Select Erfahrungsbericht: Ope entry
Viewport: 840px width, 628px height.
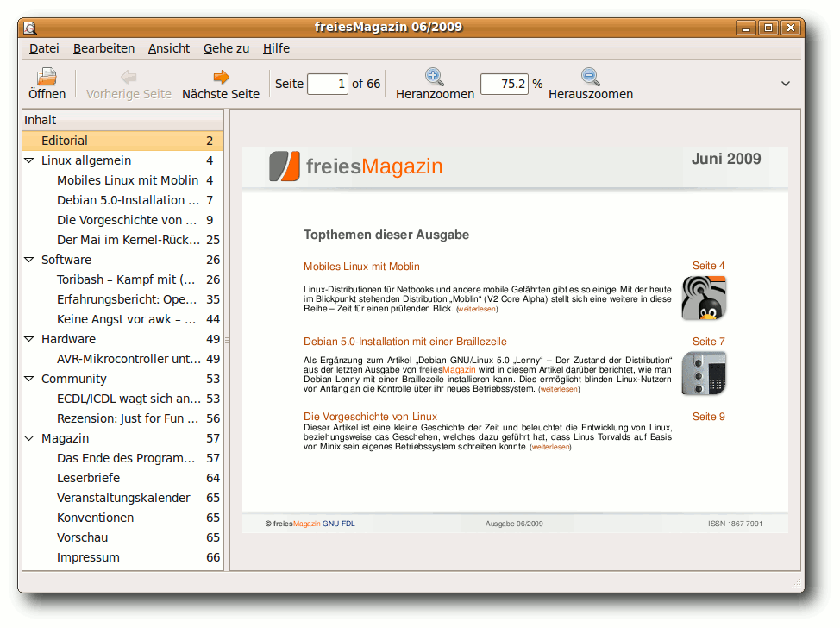tap(122, 299)
